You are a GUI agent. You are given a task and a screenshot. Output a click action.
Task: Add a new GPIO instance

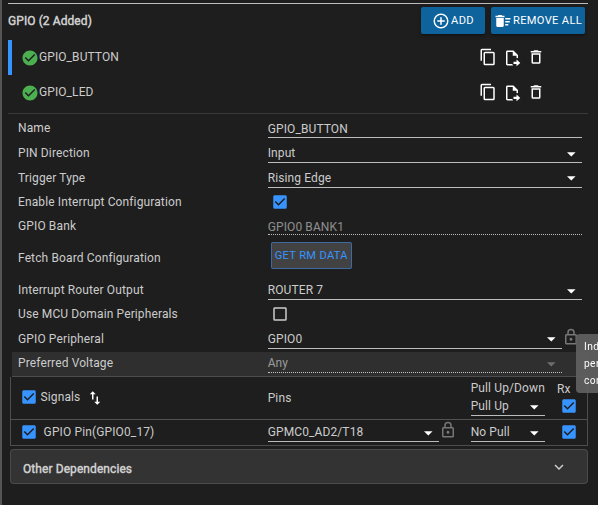[x=453, y=21]
